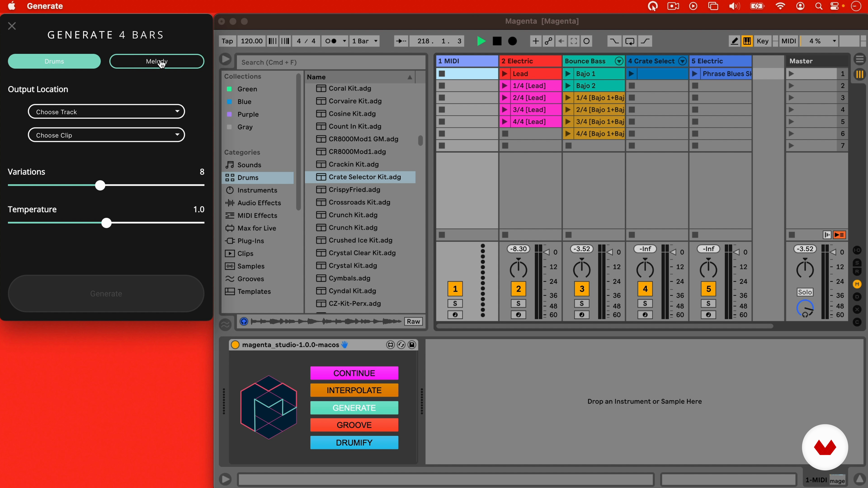Launch the Phrase Blues clip
This screenshot has height=488, width=868.
[695, 74]
